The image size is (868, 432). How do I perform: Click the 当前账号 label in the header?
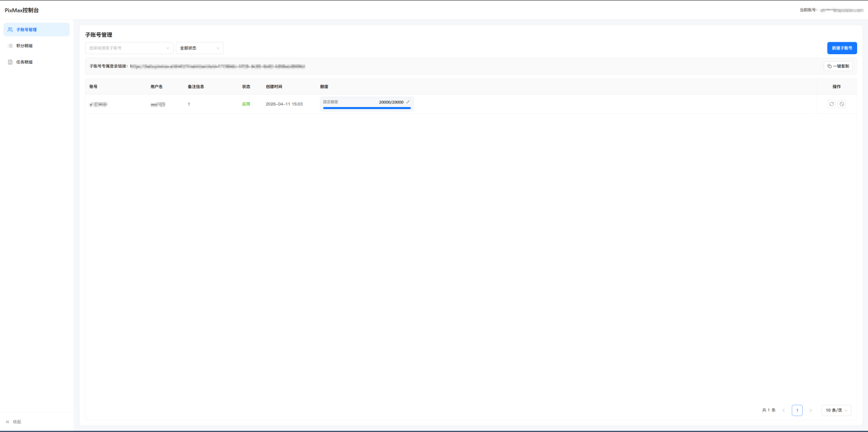point(808,10)
